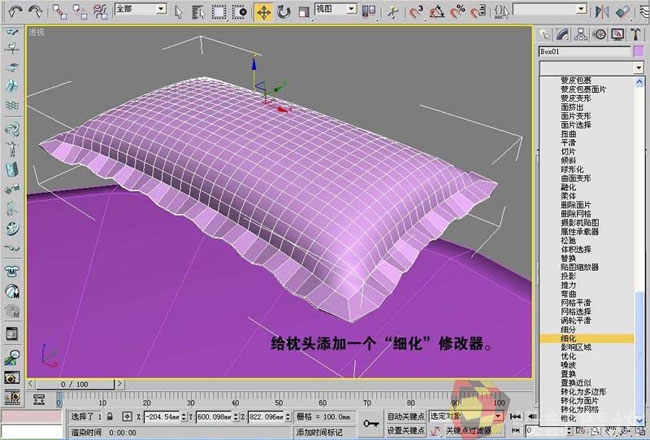Click the time slider 0 / 100 handle
The width and height of the screenshot is (650, 440).
click(x=75, y=384)
